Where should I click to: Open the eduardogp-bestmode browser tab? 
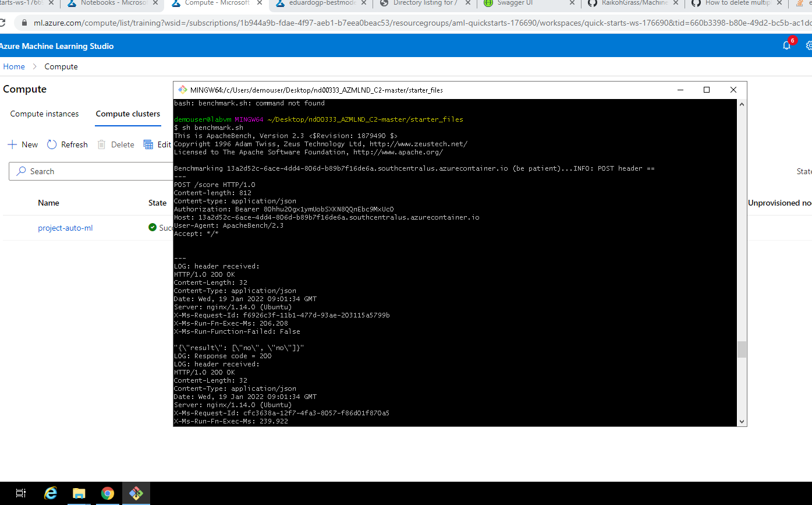pos(322,3)
